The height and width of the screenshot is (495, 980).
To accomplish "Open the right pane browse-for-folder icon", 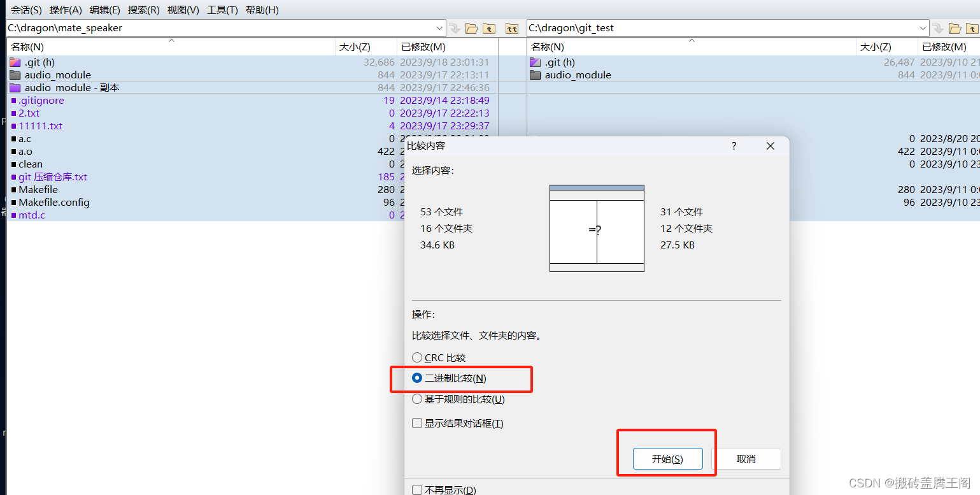I will click(955, 28).
